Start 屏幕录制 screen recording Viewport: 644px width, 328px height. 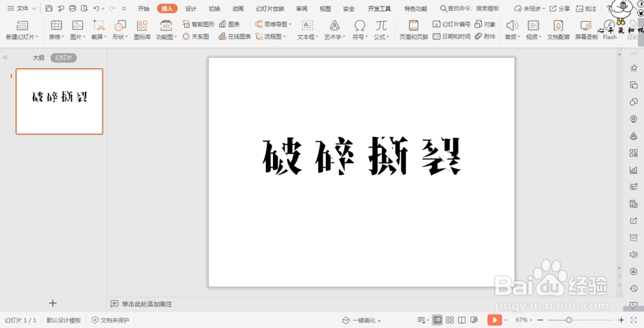tap(586, 30)
